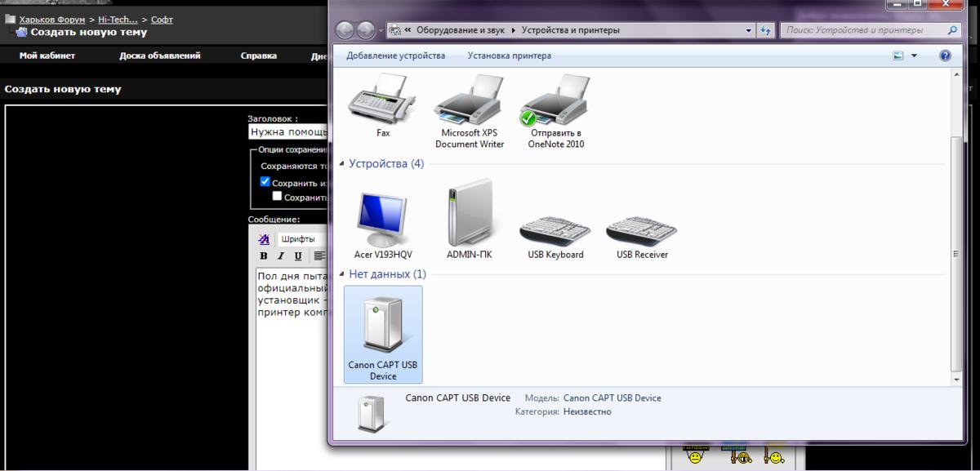Select the USB Keyboard device icon

coord(556,229)
